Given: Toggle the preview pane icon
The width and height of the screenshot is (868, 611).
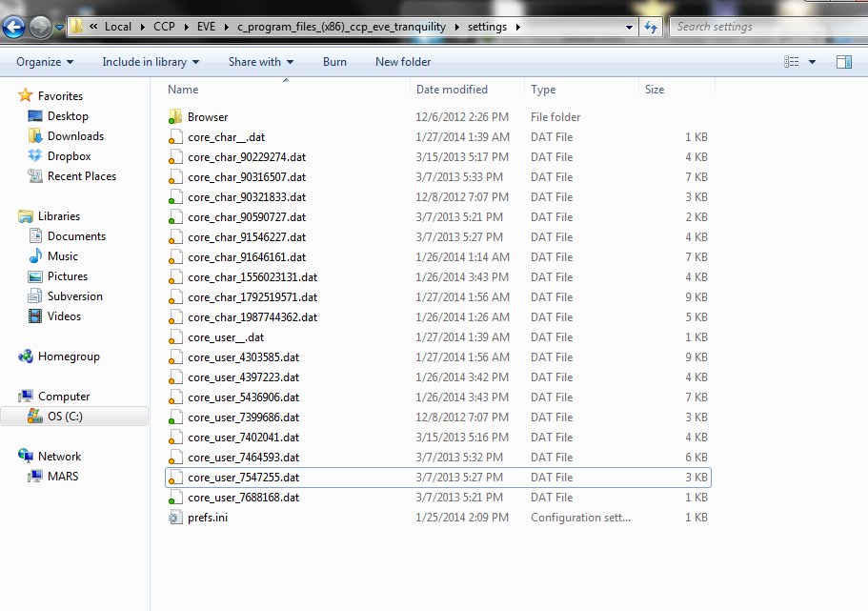Looking at the screenshot, I should (x=844, y=62).
